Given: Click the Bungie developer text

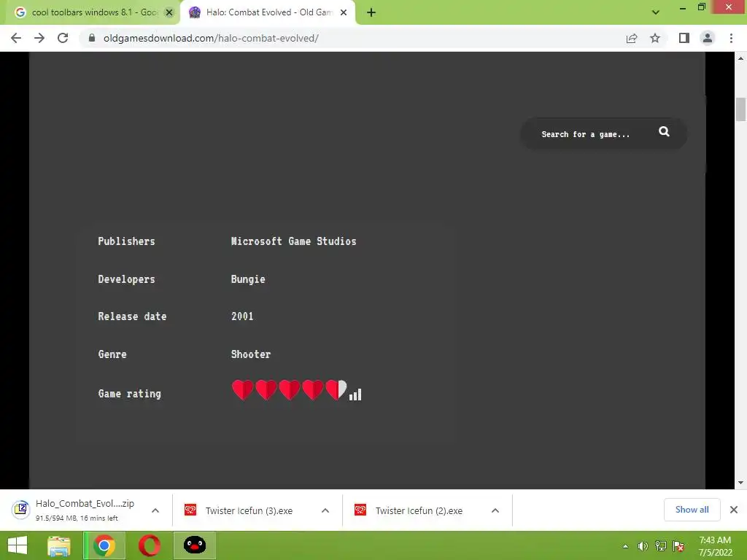Looking at the screenshot, I should coord(248,279).
